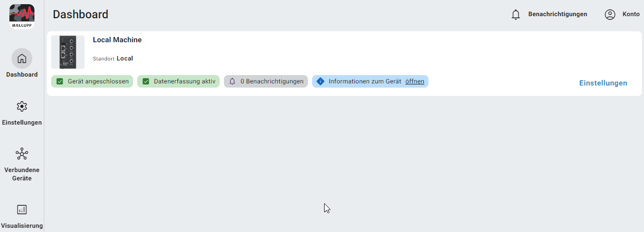
Task: Click Benachrichtigungen text in the header
Action: click(557, 15)
